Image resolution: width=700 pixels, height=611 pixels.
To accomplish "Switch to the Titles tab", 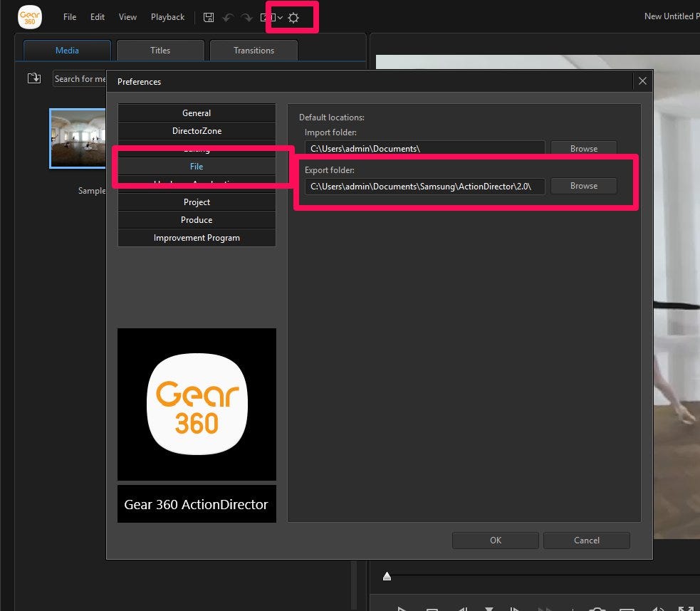I will (160, 50).
